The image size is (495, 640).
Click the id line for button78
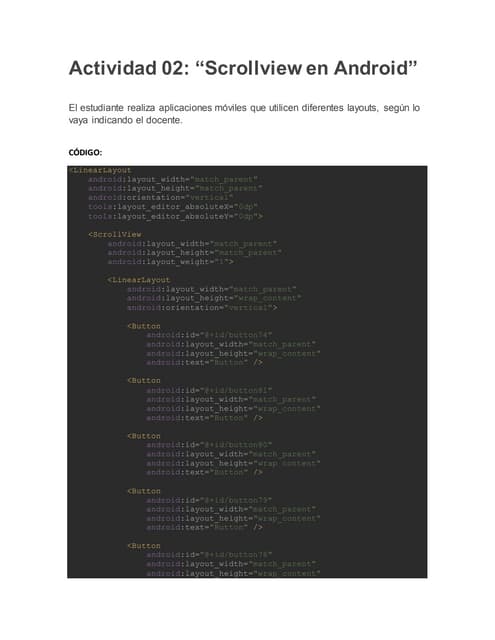click(x=209, y=555)
